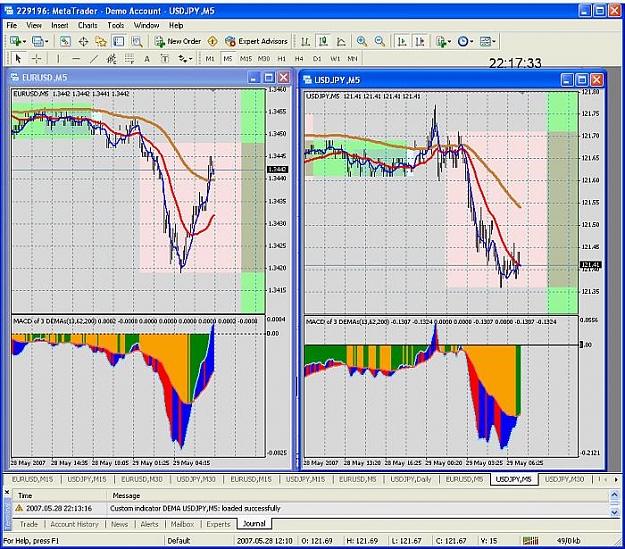Select the crosshair cursor tool
The image size is (625, 549).
tap(36, 59)
